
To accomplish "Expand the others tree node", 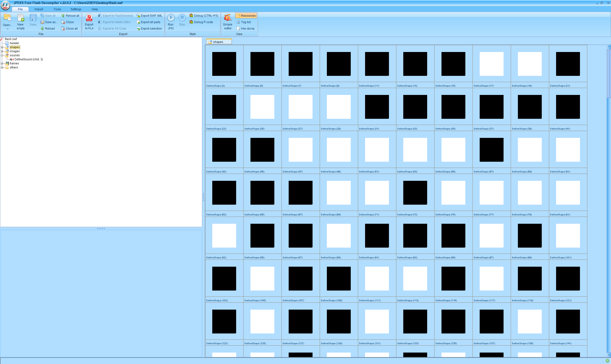I will (x=2, y=68).
